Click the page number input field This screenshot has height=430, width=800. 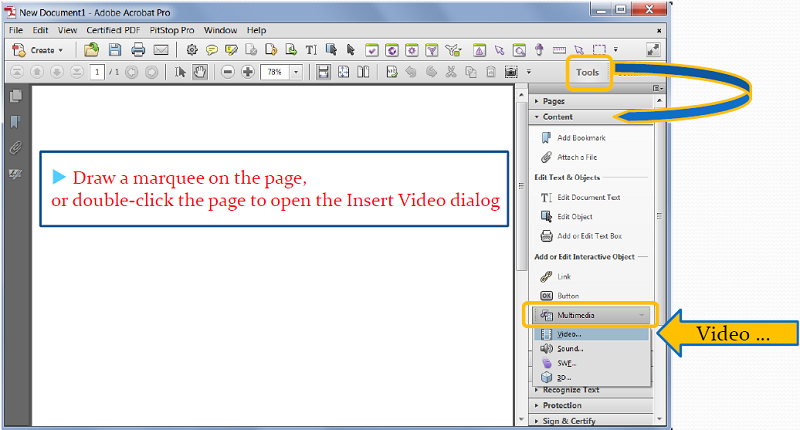click(97, 72)
